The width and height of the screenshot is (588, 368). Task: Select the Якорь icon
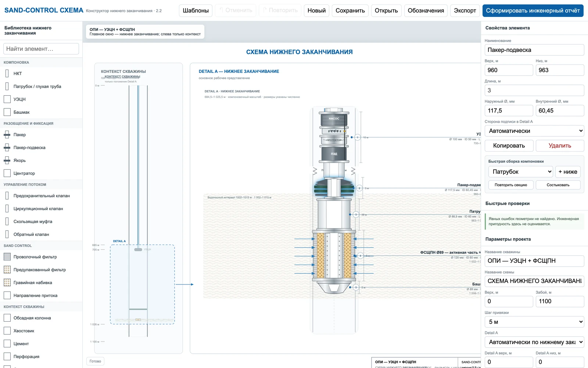pos(7,160)
